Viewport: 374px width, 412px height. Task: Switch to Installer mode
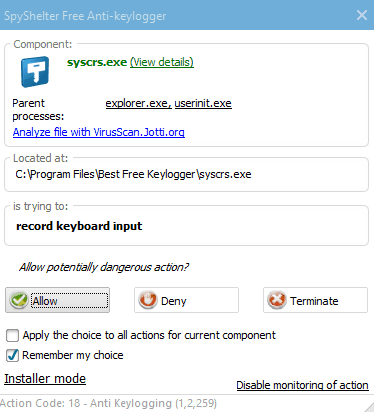coord(45,379)
